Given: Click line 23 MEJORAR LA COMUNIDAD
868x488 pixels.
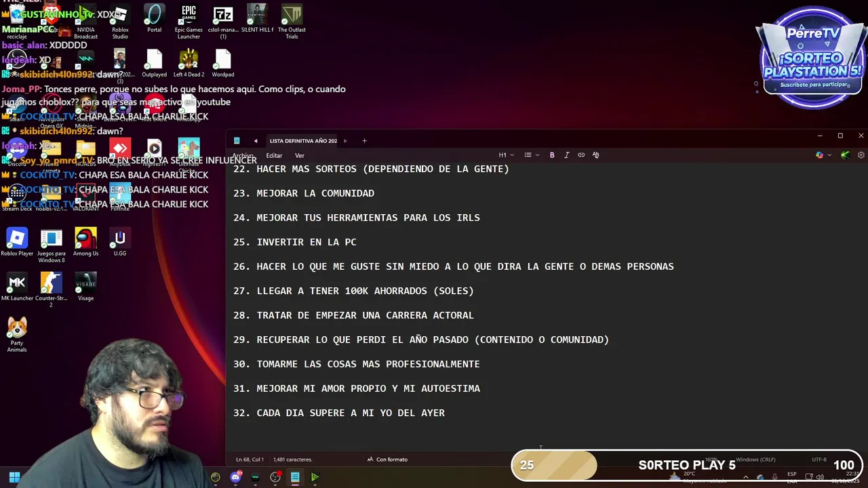Looking at the screenshot, I should pos(303,193).
